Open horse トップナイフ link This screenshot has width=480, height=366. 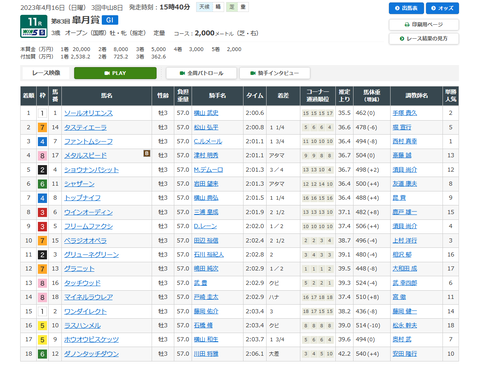click(x=82, y=198)
